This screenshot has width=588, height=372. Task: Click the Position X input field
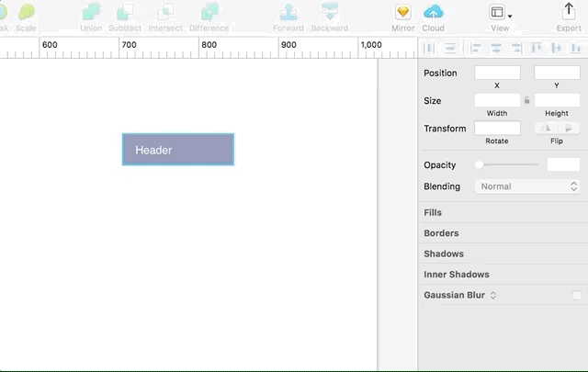[x=497, y=73]
